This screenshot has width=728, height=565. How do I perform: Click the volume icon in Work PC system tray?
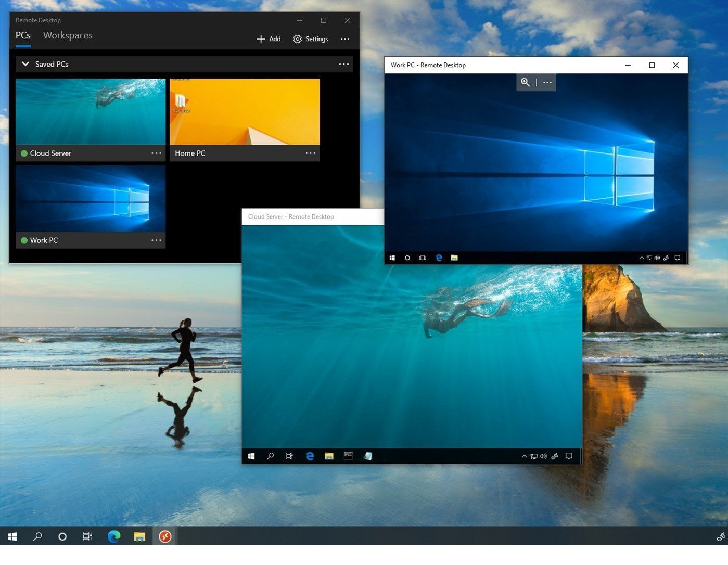(657, 258)
